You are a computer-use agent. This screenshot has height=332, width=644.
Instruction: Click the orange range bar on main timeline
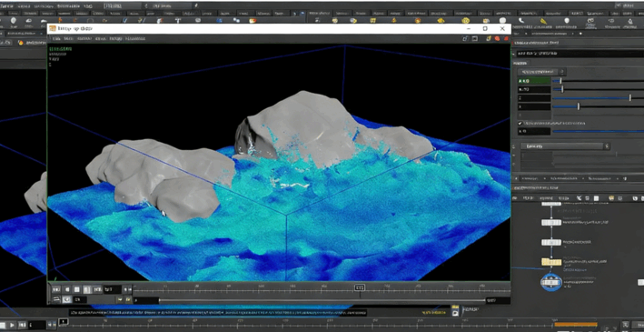tap(575, 324)
